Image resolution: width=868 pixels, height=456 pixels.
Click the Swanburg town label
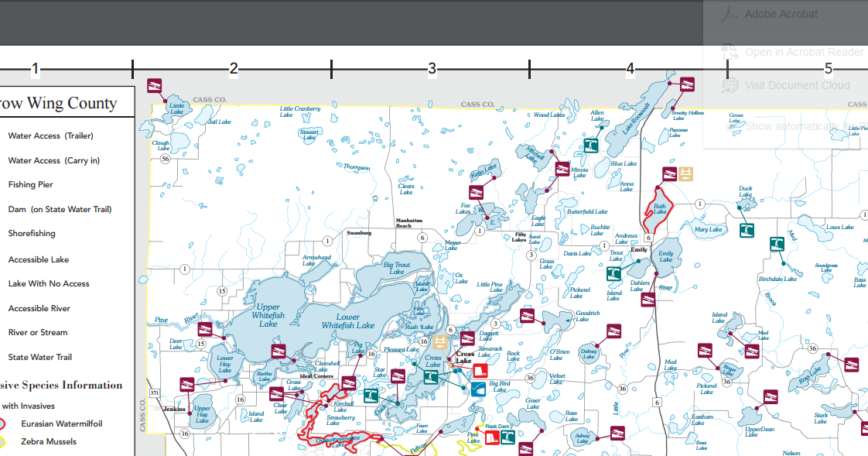pos(359,233)
